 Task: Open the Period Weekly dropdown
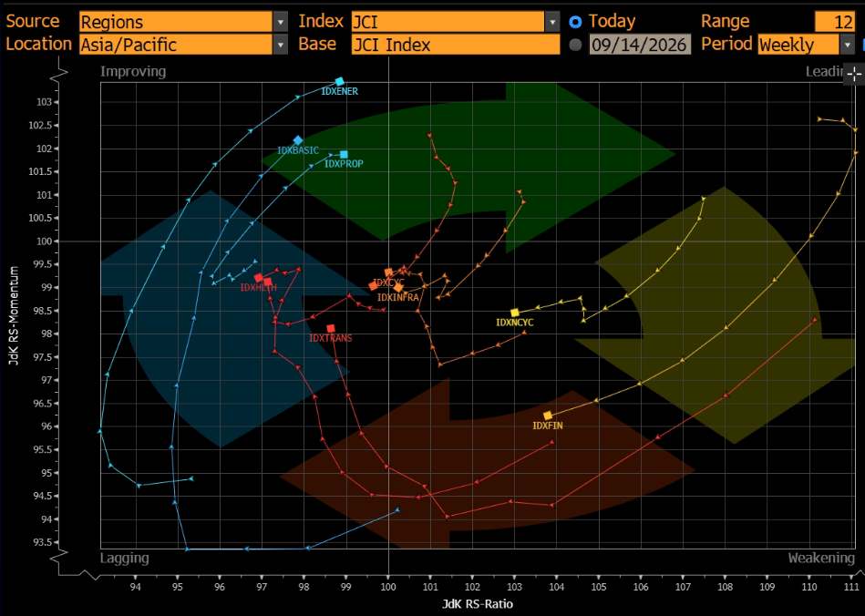[848, 45]
